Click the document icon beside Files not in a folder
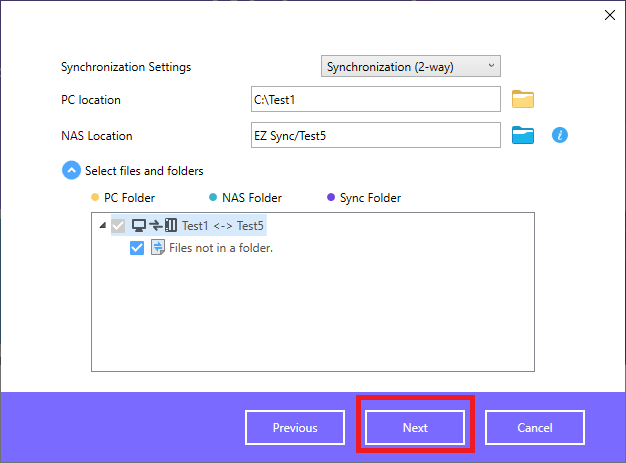This screenshot has height=463, width=626. (157, 247)
